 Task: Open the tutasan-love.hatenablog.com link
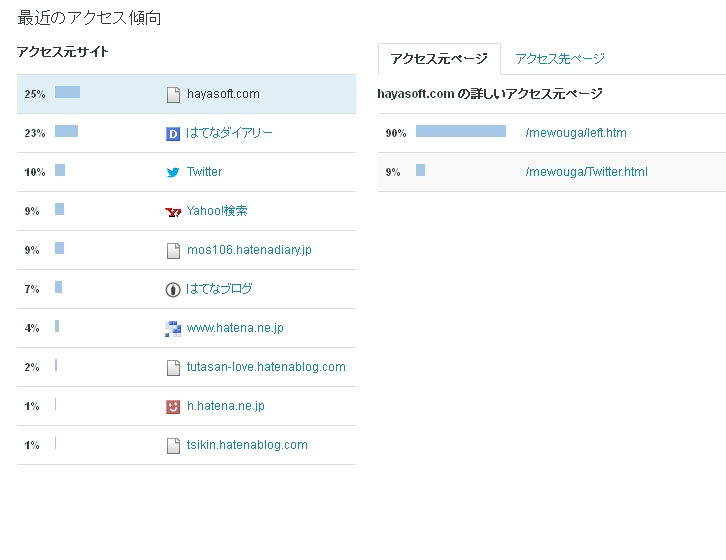(x=266, y=367)
